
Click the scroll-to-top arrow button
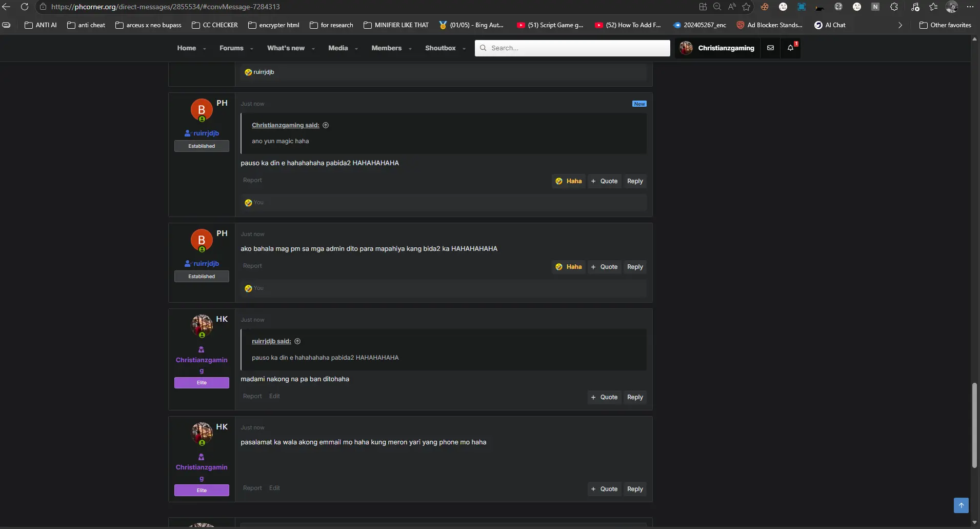(961, 505)
